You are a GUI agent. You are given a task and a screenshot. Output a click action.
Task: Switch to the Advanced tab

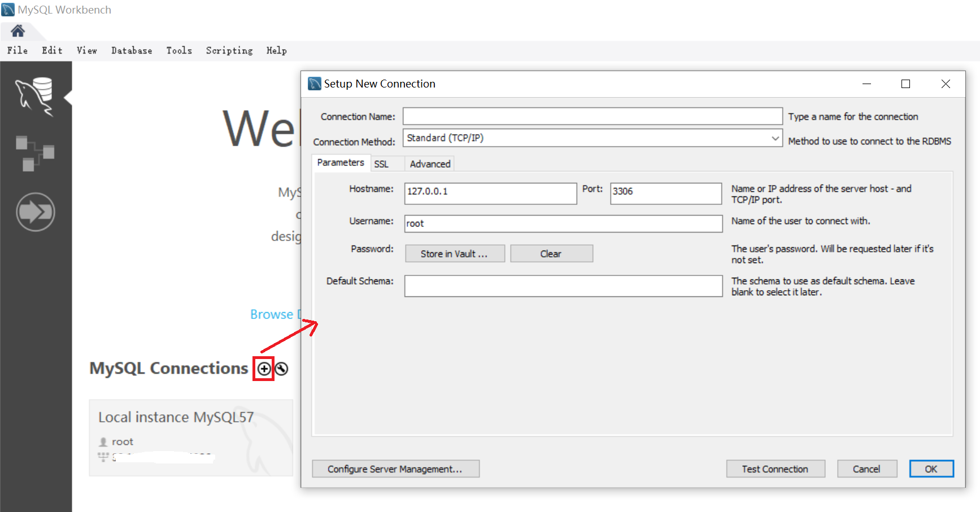point(430,164)
